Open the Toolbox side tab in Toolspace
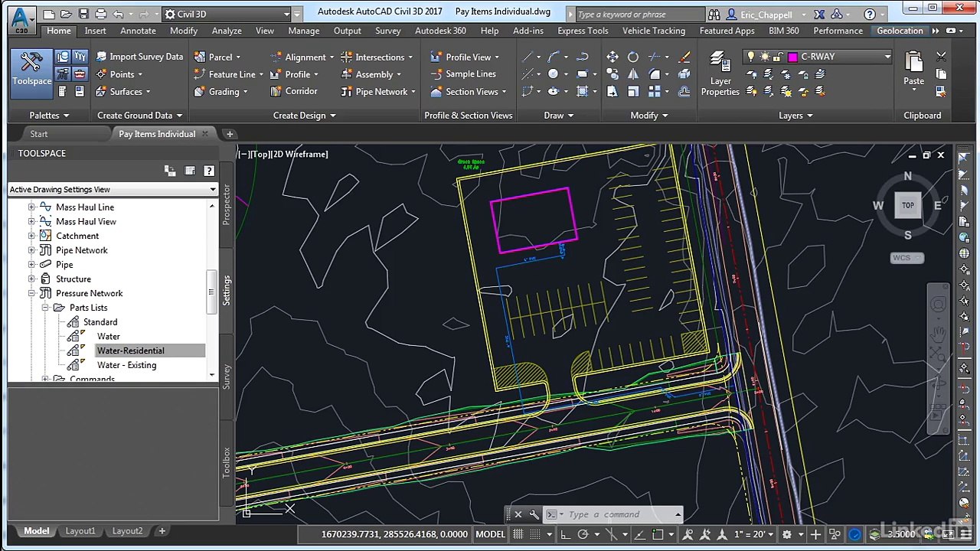The width and height of the screenshot is (980, 551). (226, 462)
